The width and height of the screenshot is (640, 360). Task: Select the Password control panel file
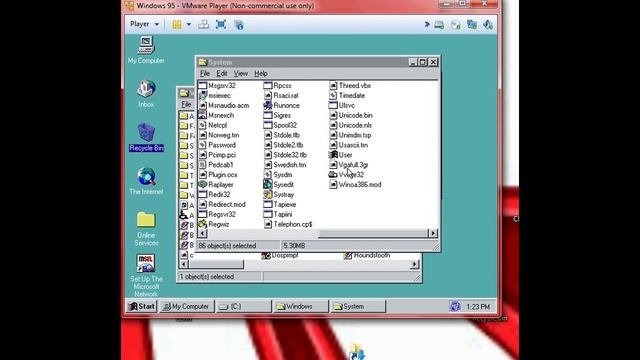coord(217,145)
